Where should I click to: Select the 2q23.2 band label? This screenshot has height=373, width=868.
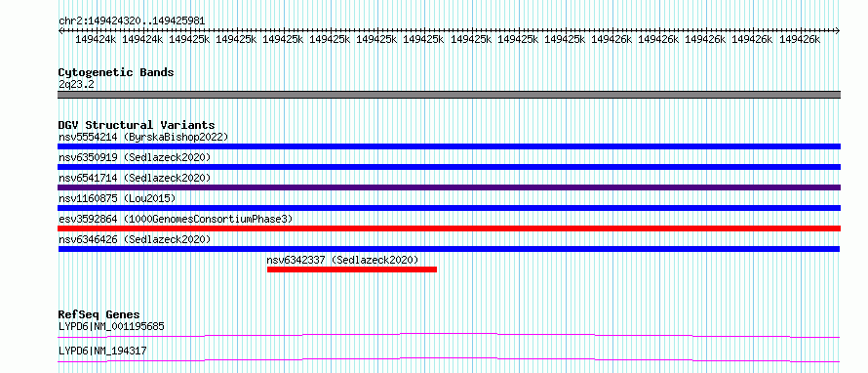(x=76, y=84)
